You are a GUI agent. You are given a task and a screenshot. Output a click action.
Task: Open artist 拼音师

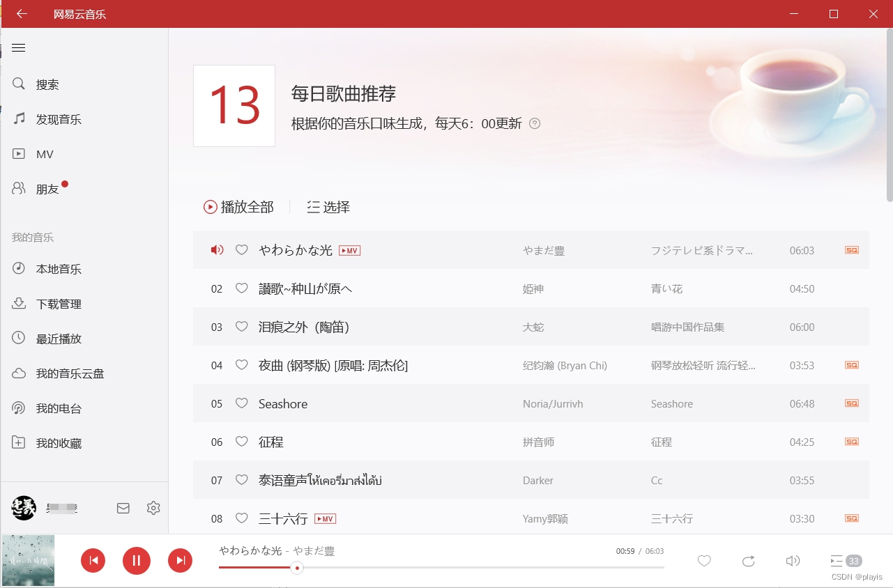pos(539,442)
